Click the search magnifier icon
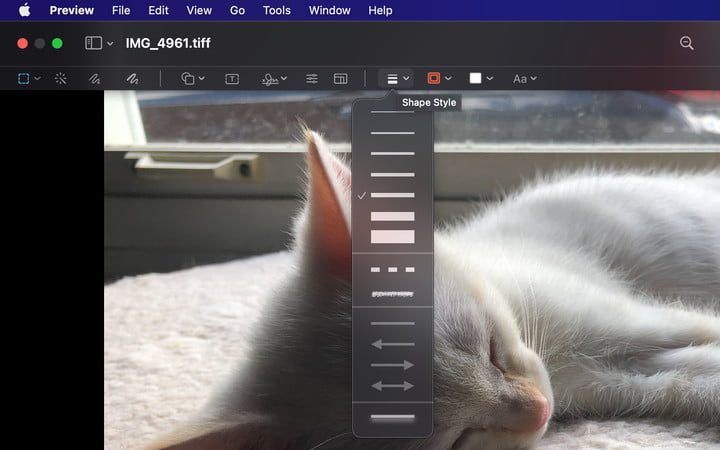The height and width of the screenshot is (450, 720). (x=686, y=43)
